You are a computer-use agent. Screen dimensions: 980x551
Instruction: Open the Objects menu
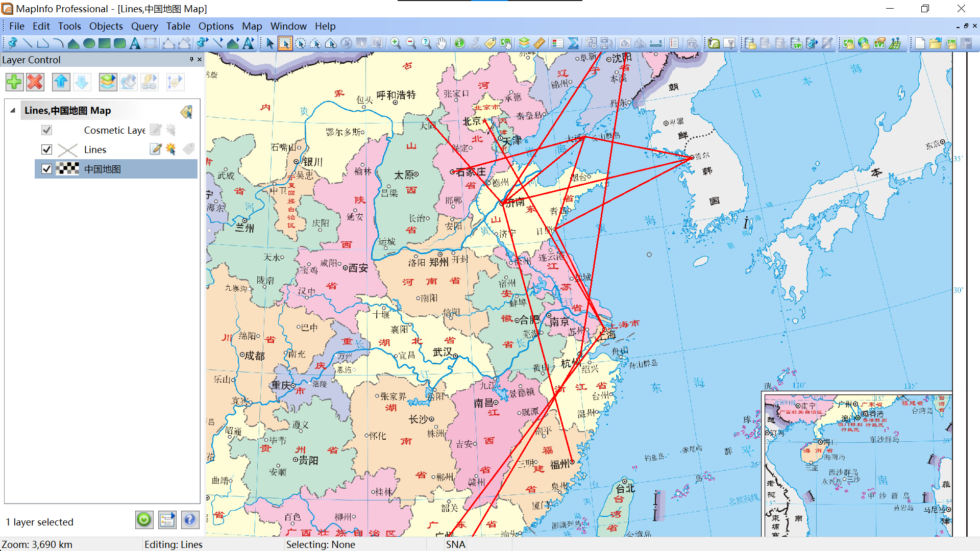(106, 26)
